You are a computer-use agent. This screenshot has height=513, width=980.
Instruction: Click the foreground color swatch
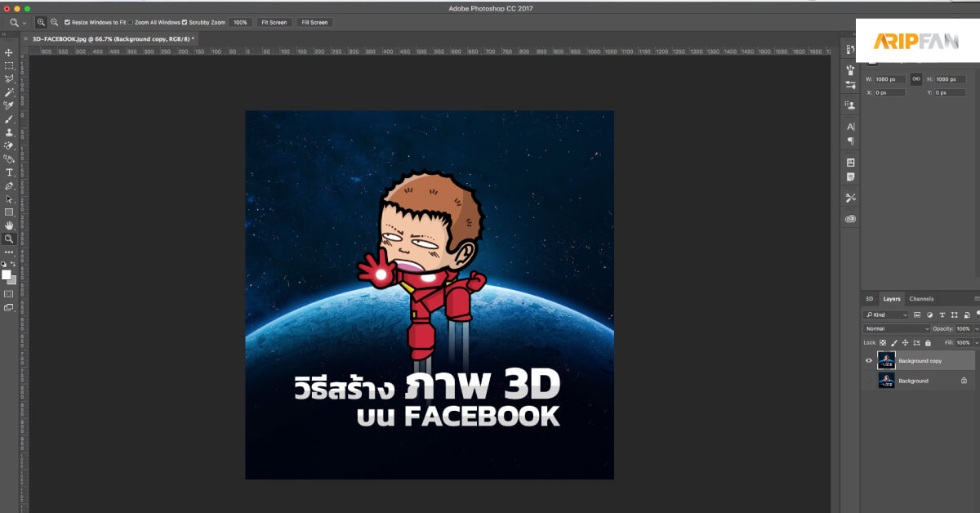point(7,274)
